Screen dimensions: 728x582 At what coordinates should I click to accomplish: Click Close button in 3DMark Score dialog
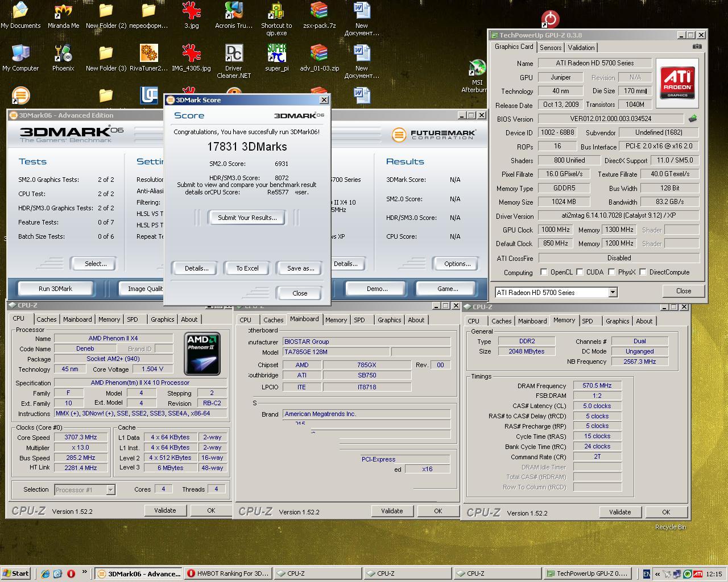300,293
